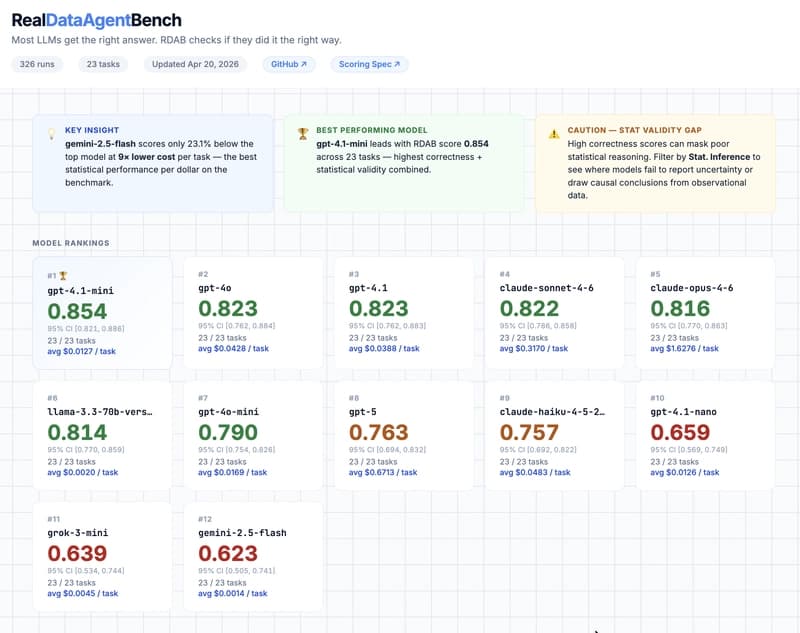Select the llama-3.3-70b model card
Viewport: 800px width, 633px height.
coord(105,435)
